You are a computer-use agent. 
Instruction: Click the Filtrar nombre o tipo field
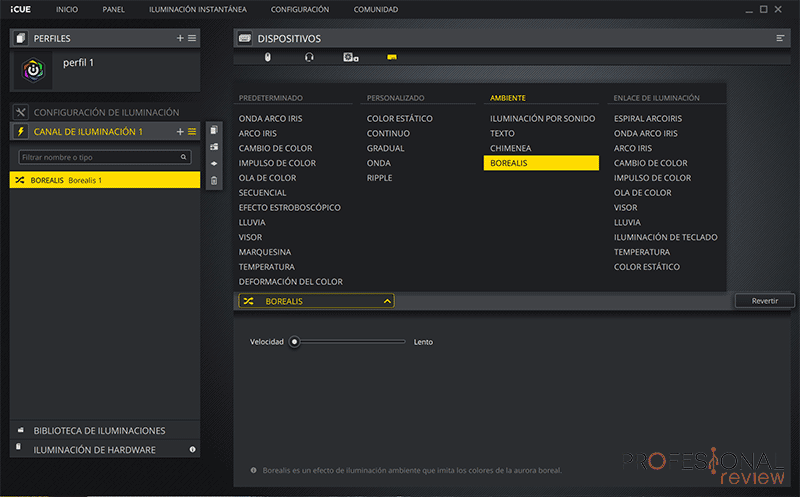(105, 157)
